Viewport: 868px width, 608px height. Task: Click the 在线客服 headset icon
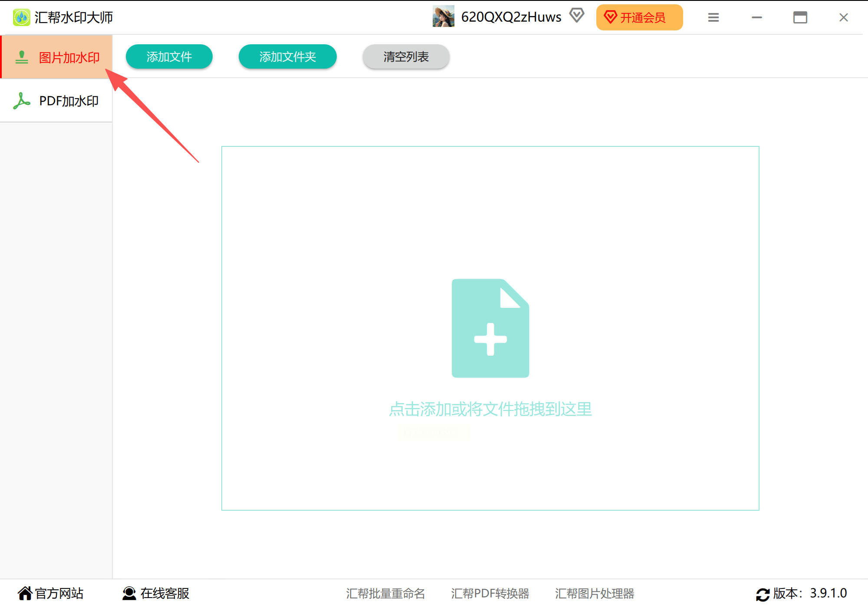coord(129,593)
